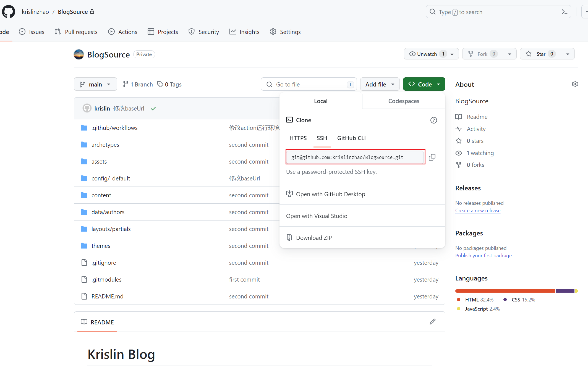This screenshot has height=370, width=588.
Task: Select the SSH clone option
Action: pyautogui.click(x=322, y=138)
